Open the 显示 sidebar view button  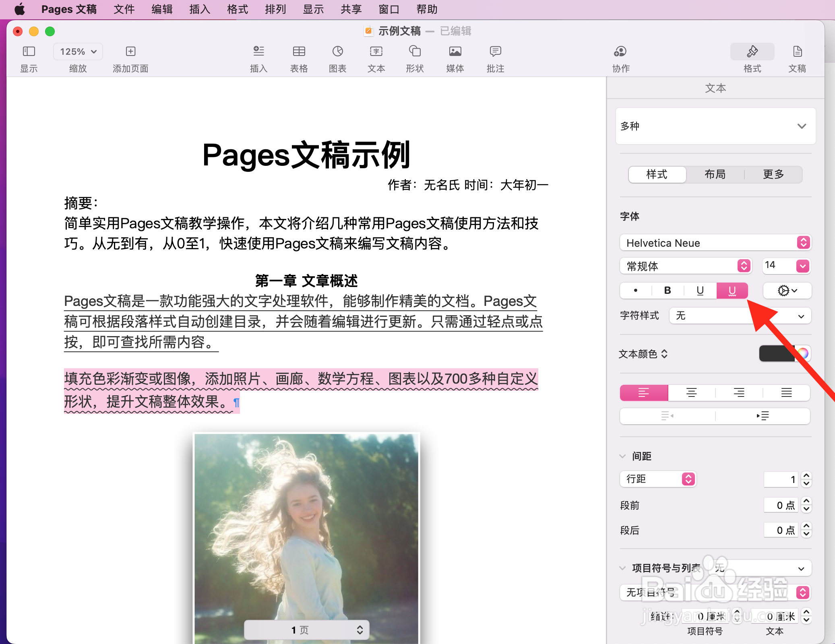coord(29,52)
